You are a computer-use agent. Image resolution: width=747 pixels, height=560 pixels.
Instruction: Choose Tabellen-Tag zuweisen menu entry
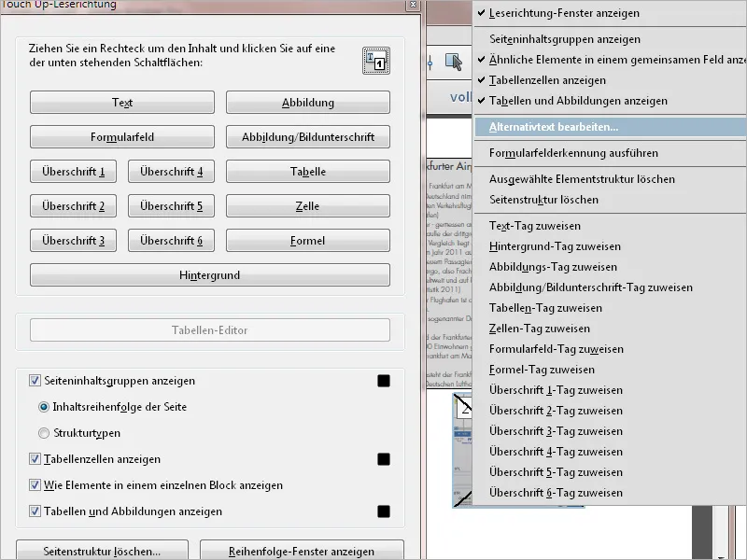pyautogui.click(x=611, y=308)
